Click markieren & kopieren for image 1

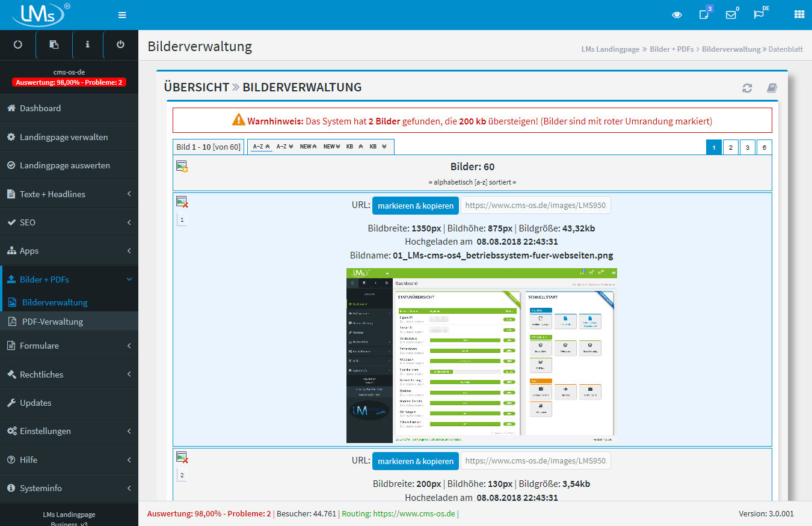[416, 206]
